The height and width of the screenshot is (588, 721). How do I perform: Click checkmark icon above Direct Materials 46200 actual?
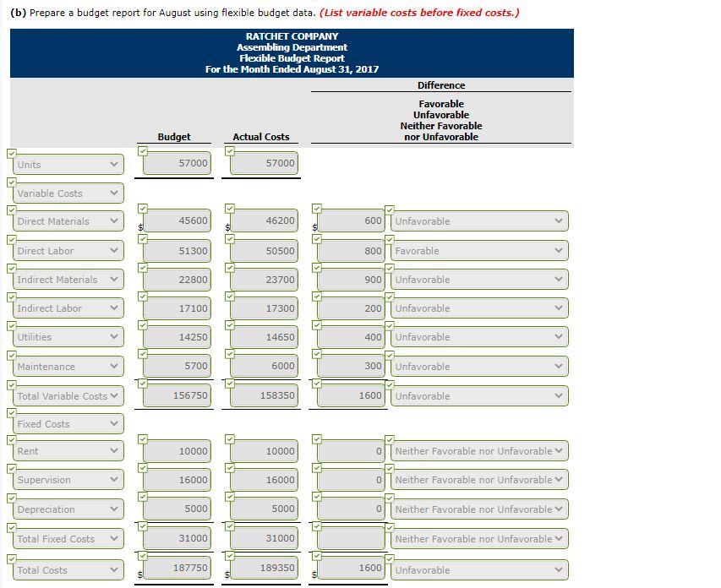[x=229, y=209]
